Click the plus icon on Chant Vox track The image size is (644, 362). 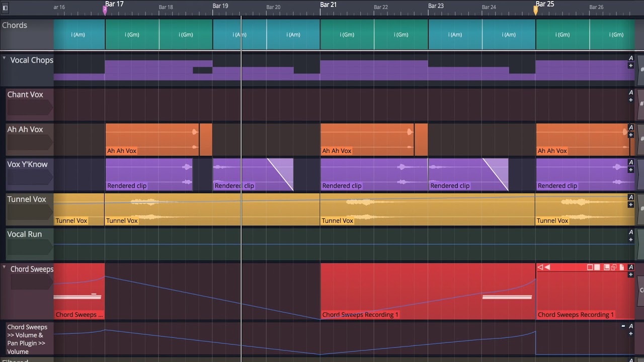point(631,100)
